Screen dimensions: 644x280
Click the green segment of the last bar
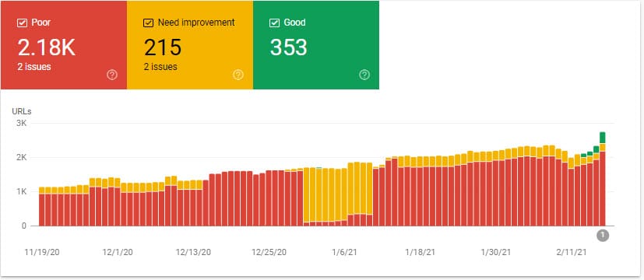(603, 138)
